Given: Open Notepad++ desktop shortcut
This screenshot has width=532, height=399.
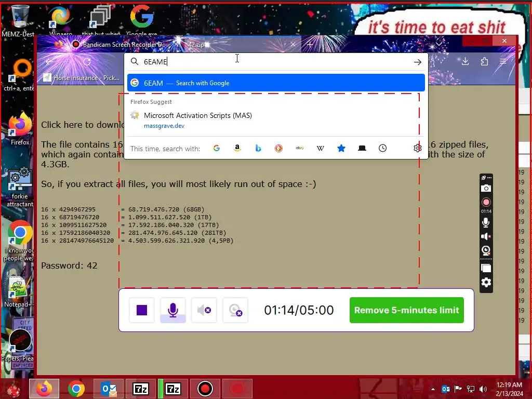Looking at the screenshot, I should coord(19,292).
